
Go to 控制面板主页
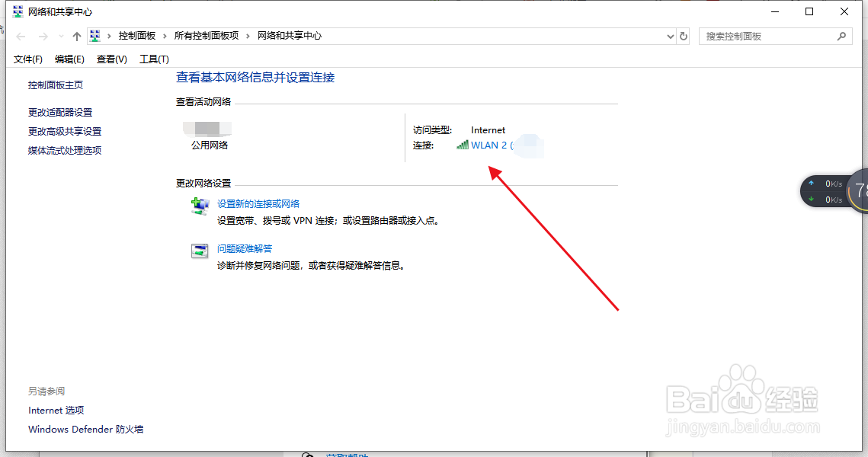(56, 85)
